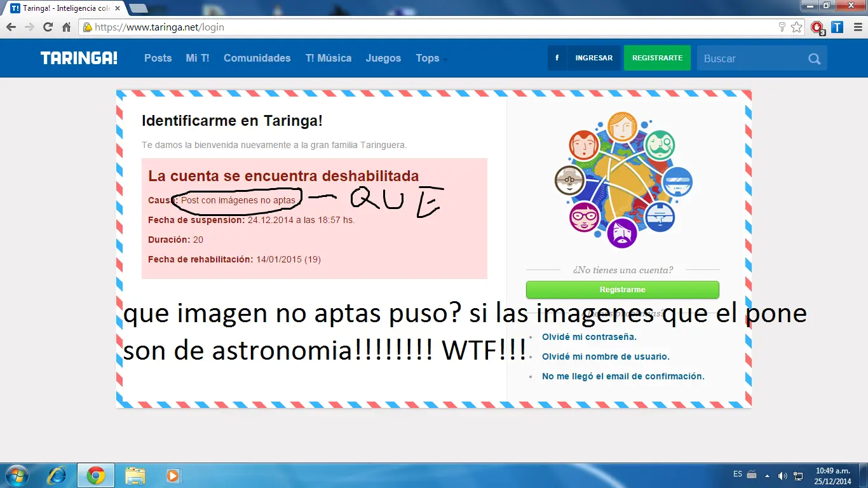
Task: Click No me llegó el email de confirmación
Action: pos(623,376)
